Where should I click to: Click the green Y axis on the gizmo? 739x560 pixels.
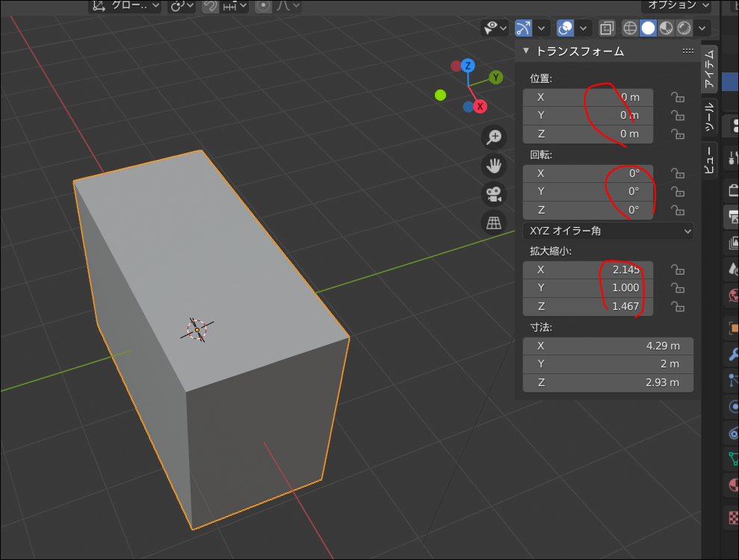[x=496, y=77]
